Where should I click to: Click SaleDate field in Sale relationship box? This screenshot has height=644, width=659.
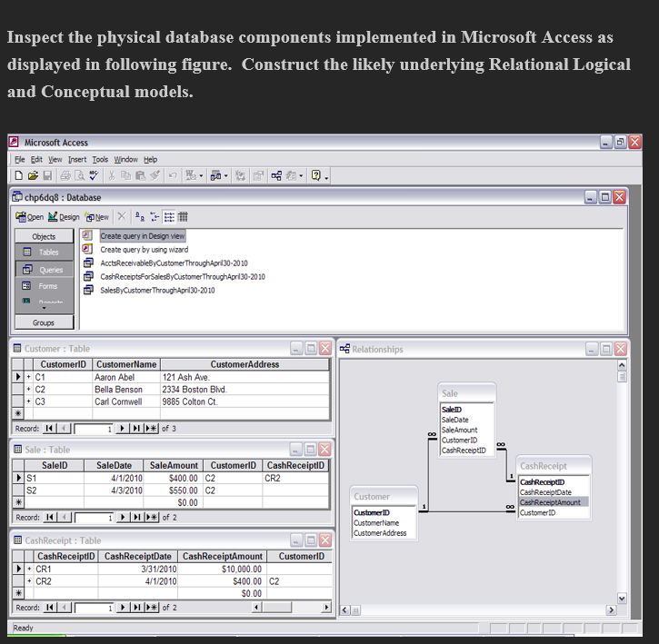(454, 420)
